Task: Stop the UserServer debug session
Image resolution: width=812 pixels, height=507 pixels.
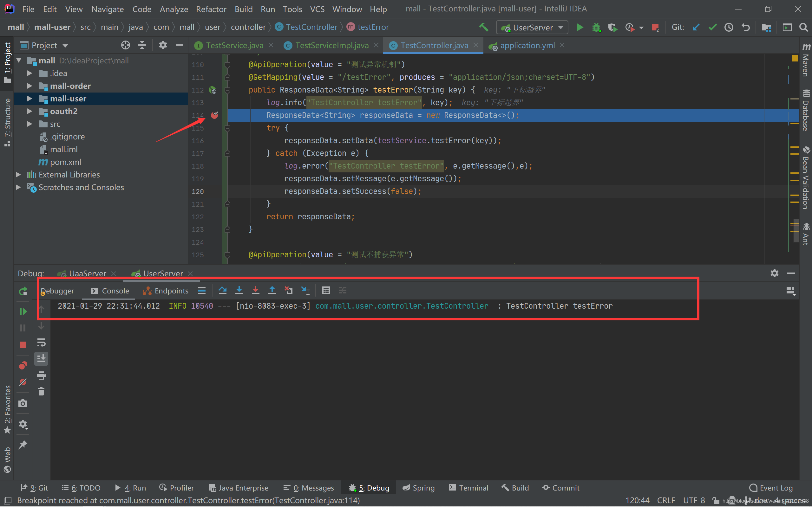Action: (x=23, y=345)
